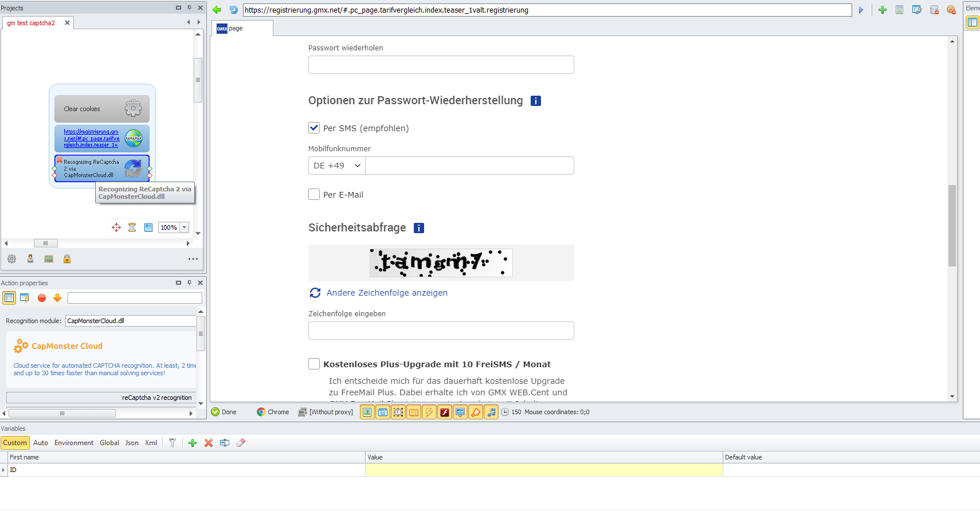The width and height of the screenshot is (980, 511).
Task: Click the red record circle in Action properties
Action: (42, 298)
